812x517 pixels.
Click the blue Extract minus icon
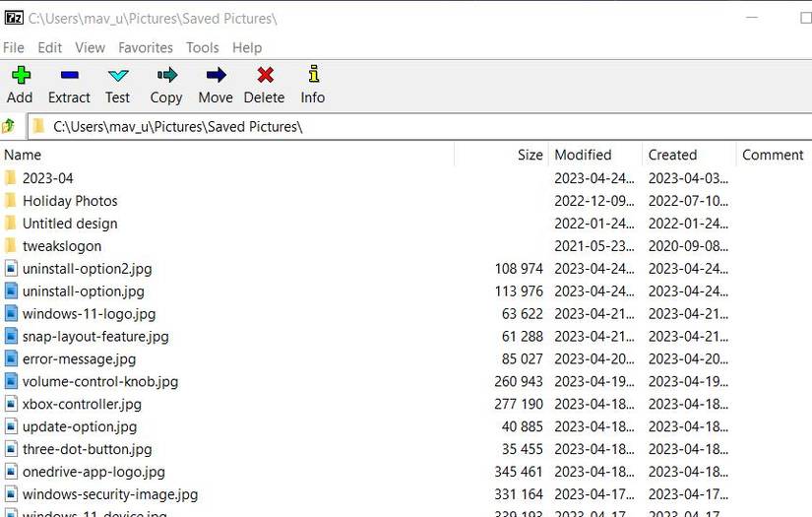[70, 75]
